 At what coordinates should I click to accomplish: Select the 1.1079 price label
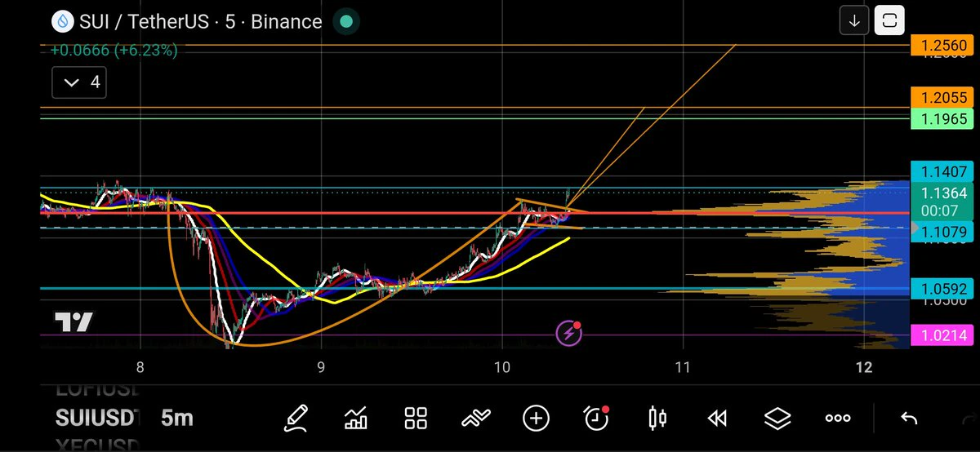tap(942, 232)
